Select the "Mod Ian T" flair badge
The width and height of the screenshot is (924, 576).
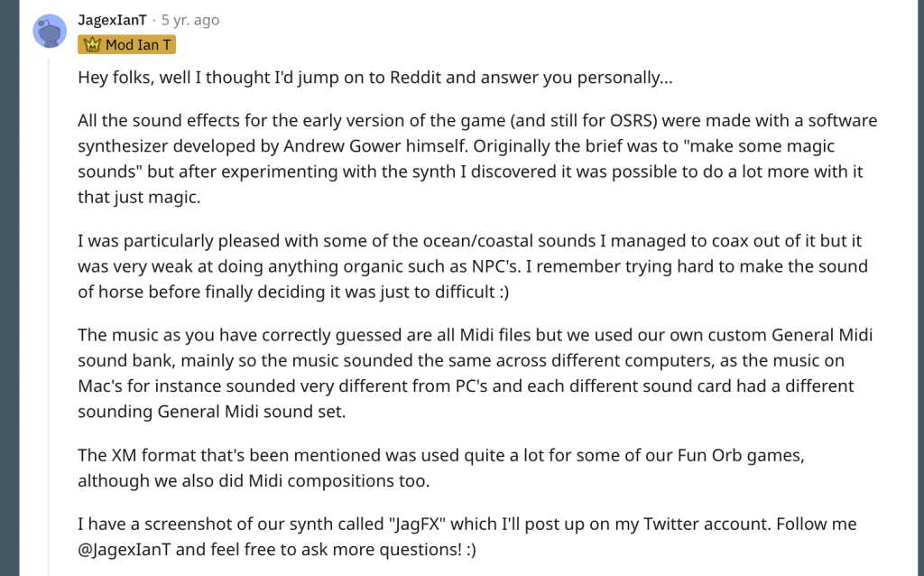coord(126,45)
